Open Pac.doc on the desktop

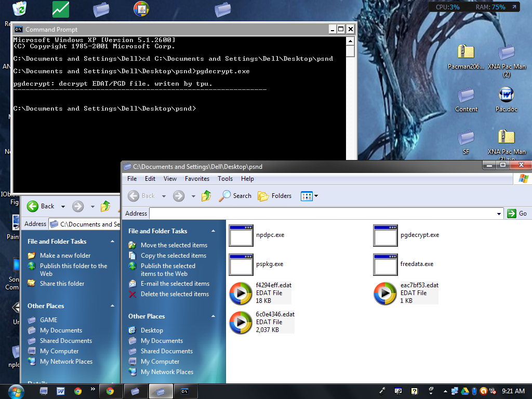coord(506,95)
